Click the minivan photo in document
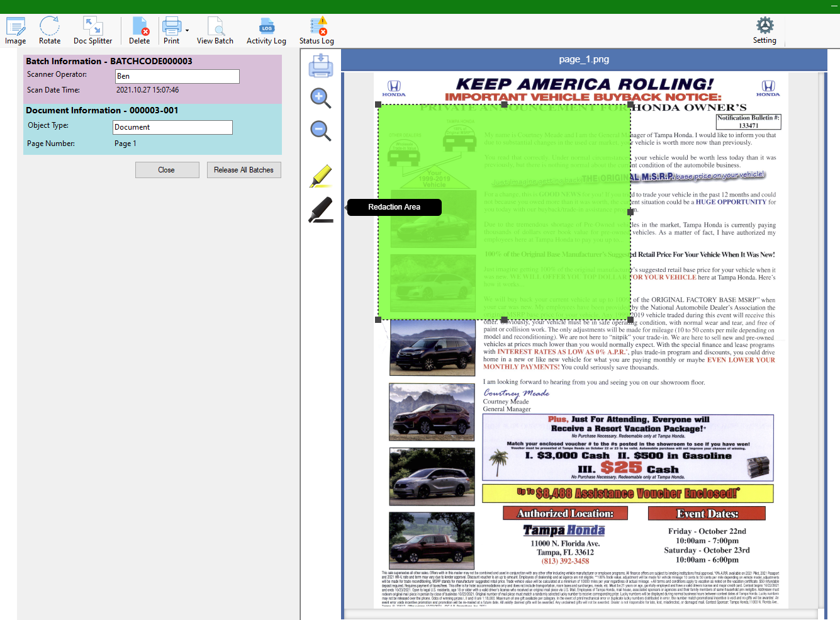Viewport: 840px width, 620px height. (432, 476)
